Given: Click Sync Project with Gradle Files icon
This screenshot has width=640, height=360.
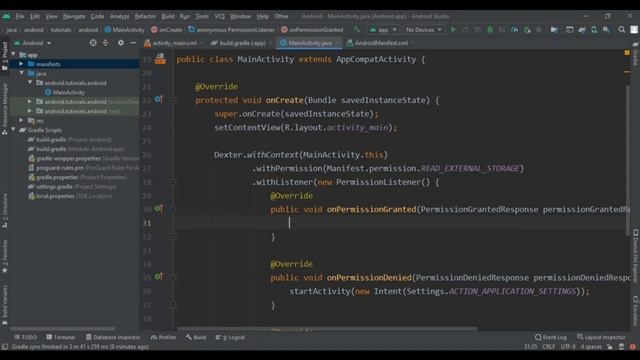Looking at the screenshot, I should (582, 29).
